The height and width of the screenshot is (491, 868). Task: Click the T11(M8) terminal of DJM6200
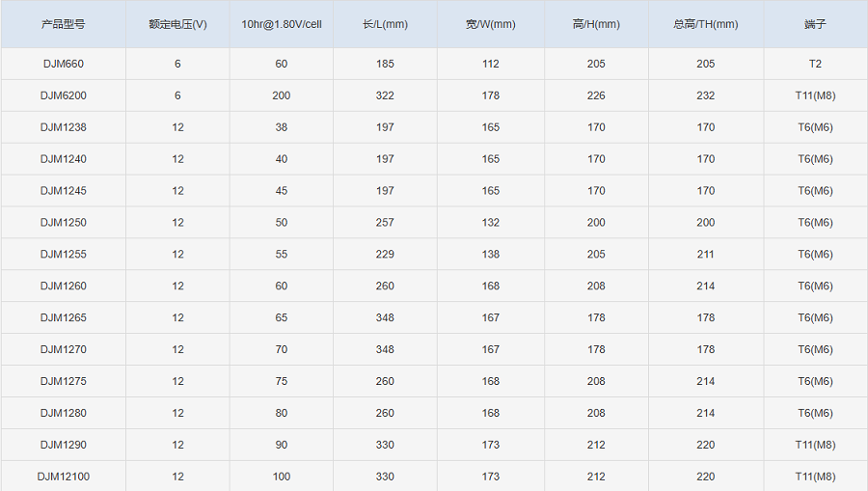pyautogui.click(x=815, y=95)
